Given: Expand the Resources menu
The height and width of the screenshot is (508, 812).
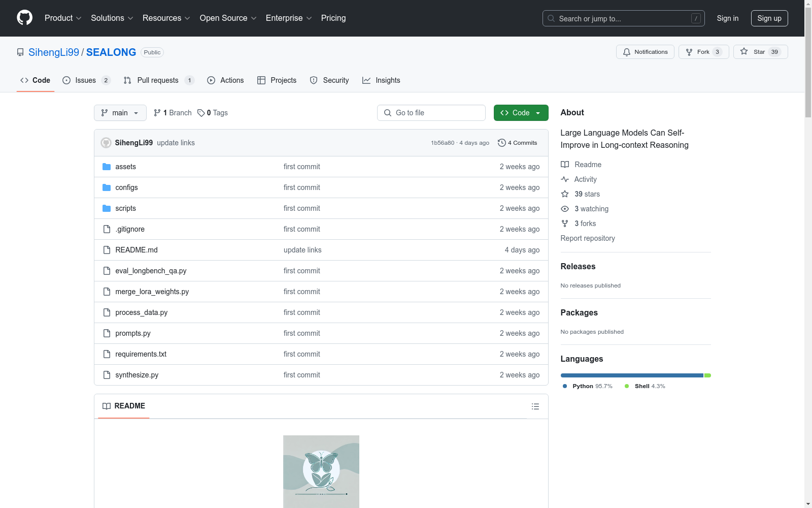Looking at the screenshot, I should (166, 18).
